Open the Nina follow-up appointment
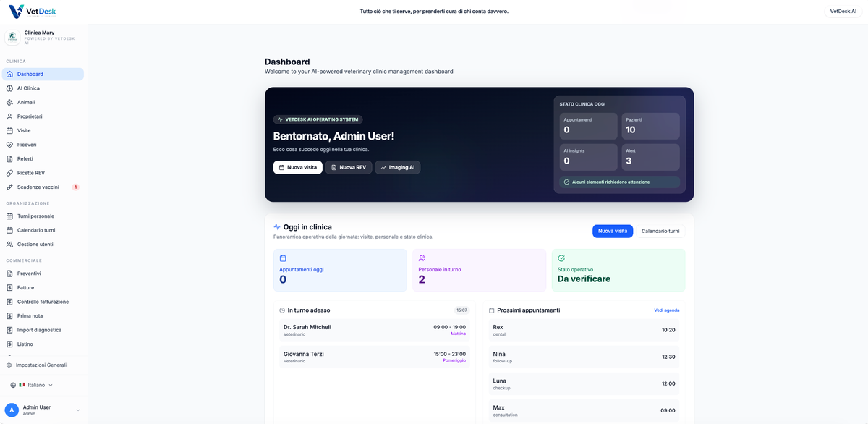 click(x=584, y=357)
